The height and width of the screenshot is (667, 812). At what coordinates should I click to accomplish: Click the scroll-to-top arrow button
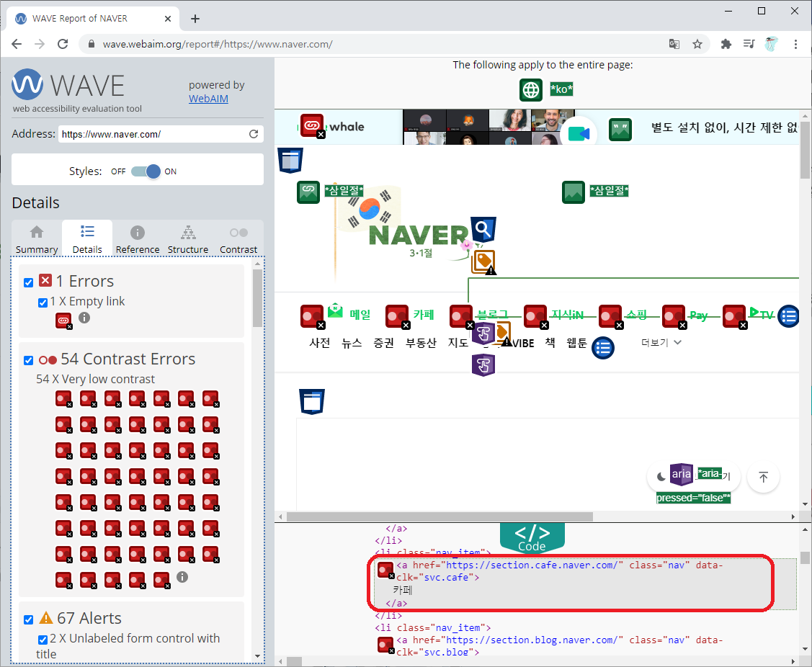coord(763,477)
